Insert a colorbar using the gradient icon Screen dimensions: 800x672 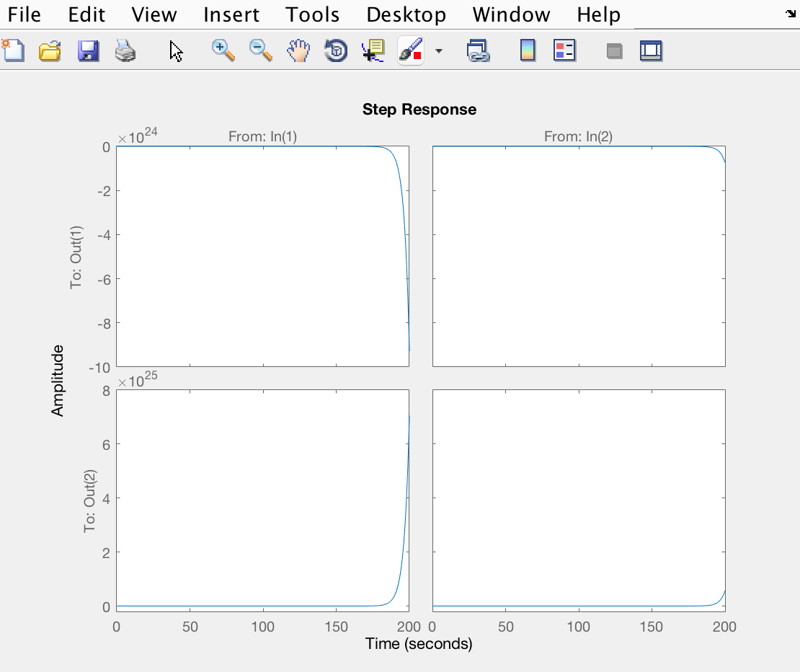click(528, 50)
